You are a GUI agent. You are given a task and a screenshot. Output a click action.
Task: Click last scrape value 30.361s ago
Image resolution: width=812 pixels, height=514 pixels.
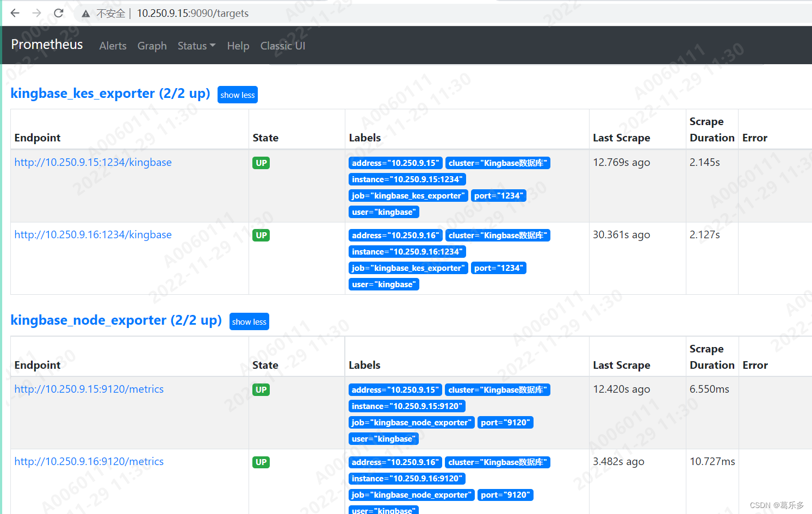point(622,234)
